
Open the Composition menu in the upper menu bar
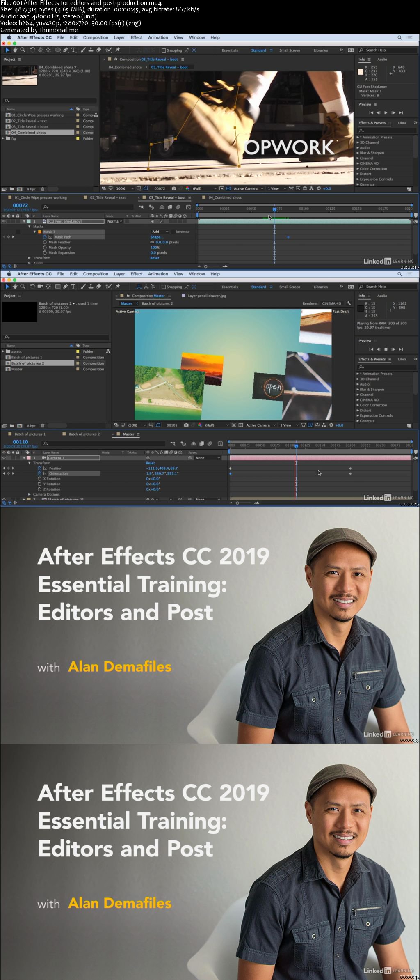96,37
